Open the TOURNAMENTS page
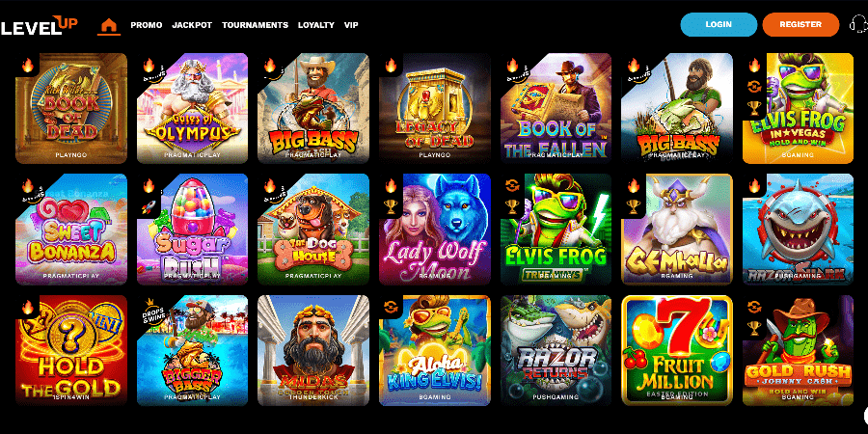Viewport: 868px width, 434px height. click(256, 25)
